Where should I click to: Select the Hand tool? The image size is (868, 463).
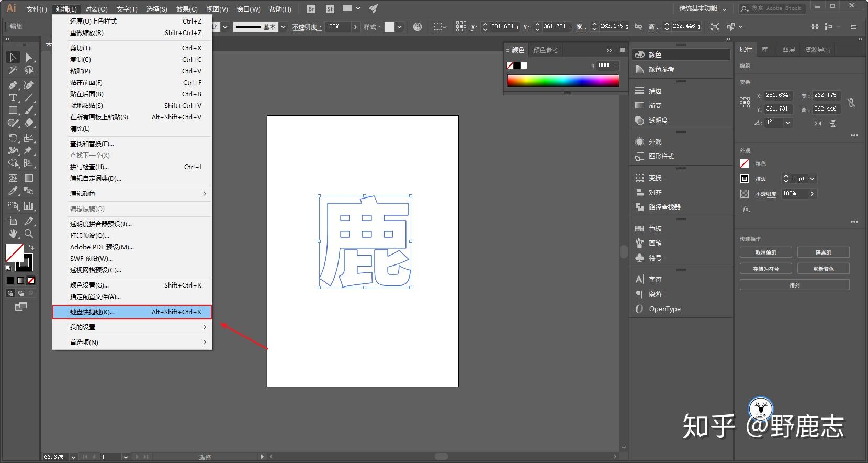13,234
